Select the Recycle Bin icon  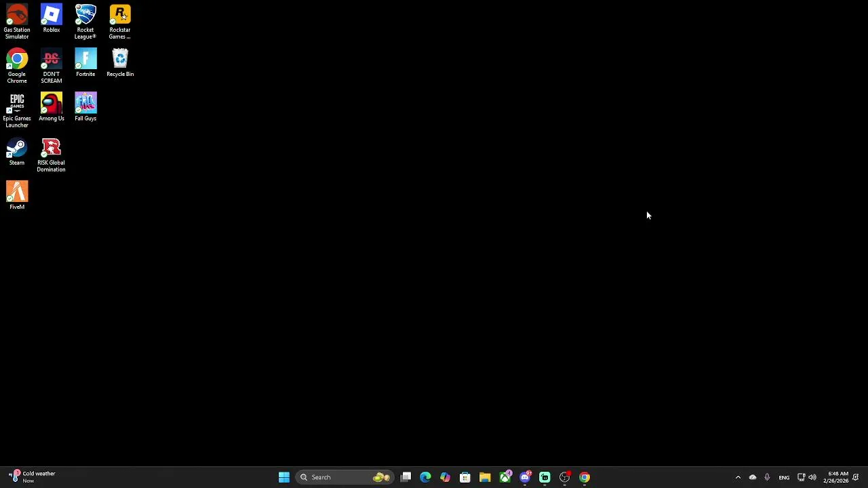point(120,63)
